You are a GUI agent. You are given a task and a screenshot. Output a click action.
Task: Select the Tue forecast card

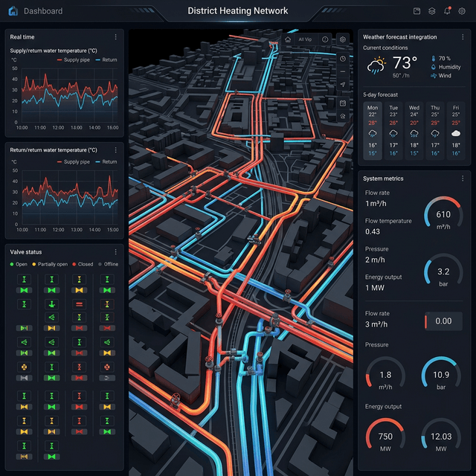(393, 131)
